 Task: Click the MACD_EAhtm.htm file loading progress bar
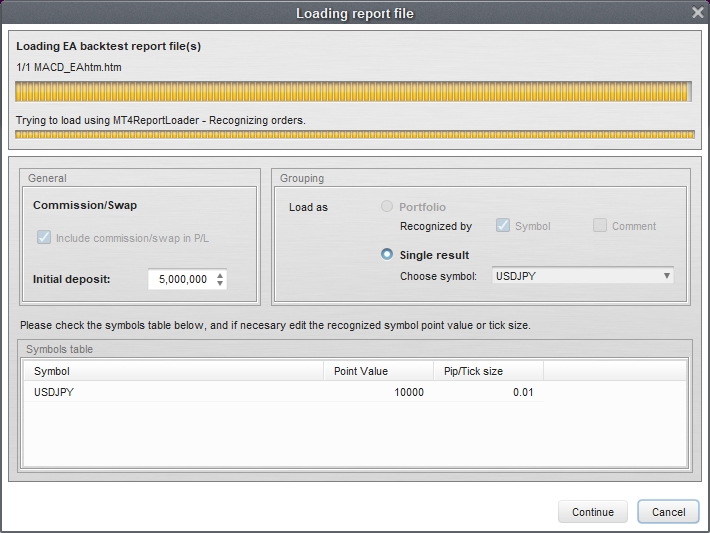point(354,93)
